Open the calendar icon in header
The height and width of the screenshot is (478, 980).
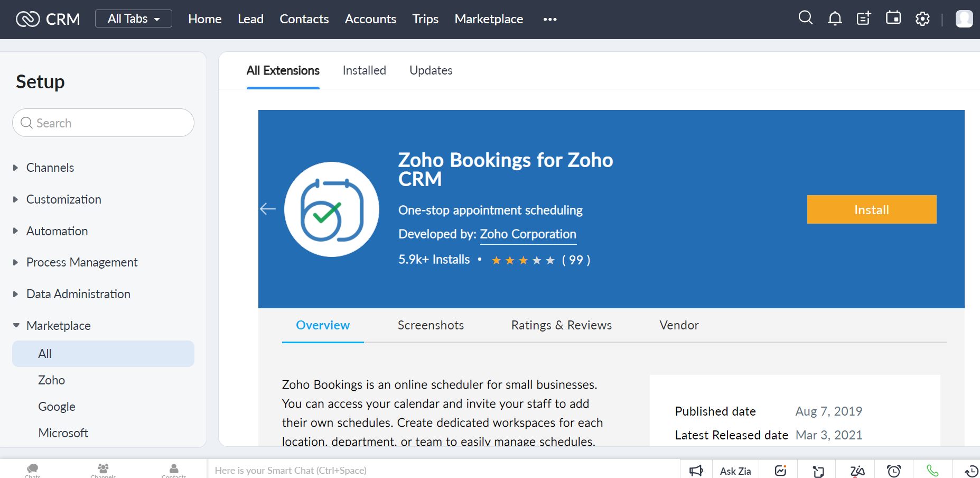click(893, 18)
